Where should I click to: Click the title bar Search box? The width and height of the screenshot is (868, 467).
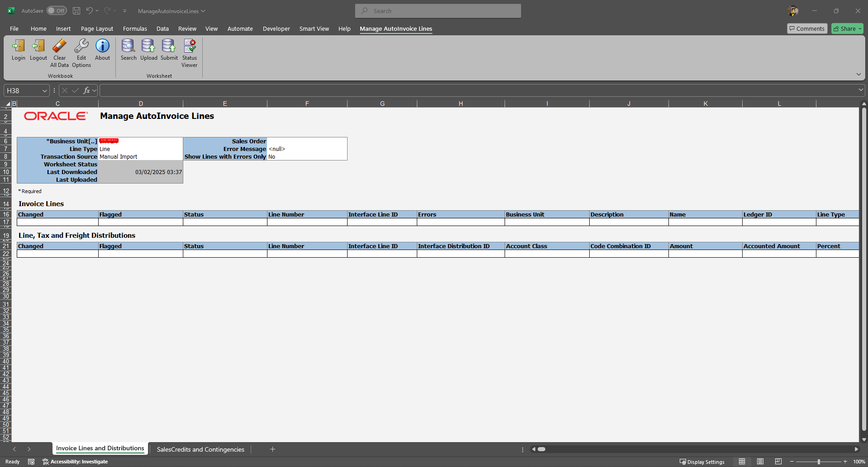(x=438, y=11)
